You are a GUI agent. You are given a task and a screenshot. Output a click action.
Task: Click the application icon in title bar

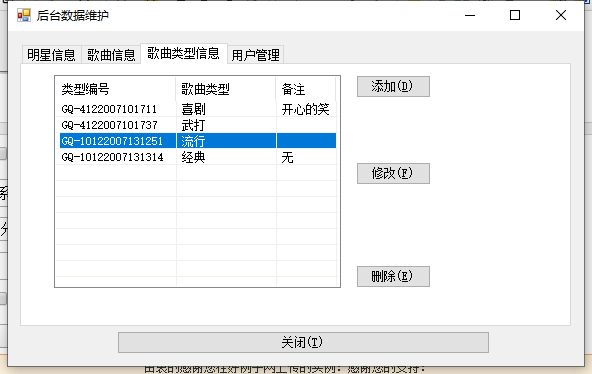pyautogui.click(x=24, y=15)
